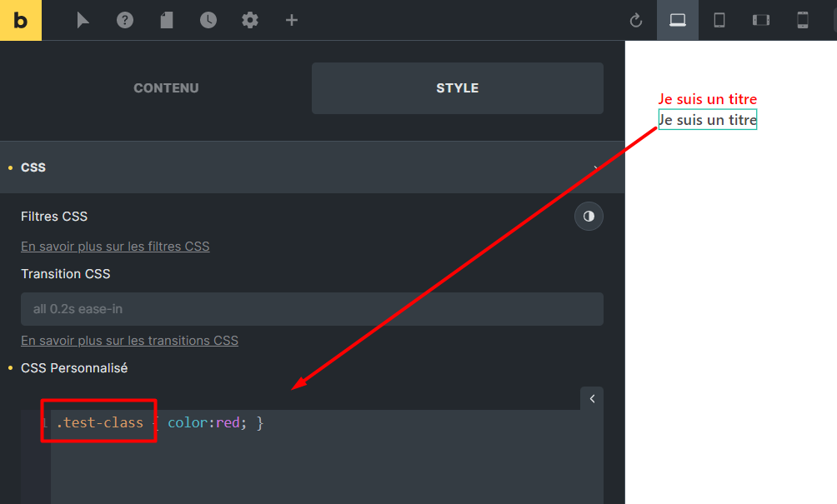Collapse the CSS section header
The image size is (837, 504).
point(313,167)
